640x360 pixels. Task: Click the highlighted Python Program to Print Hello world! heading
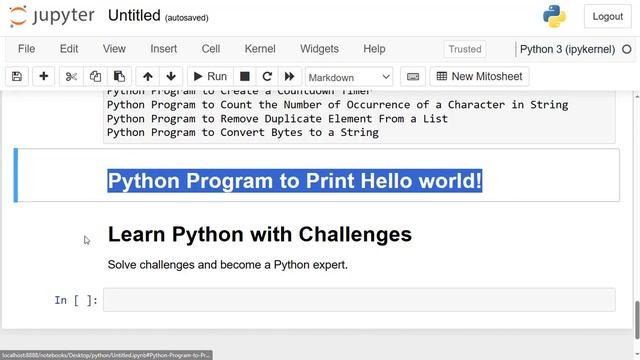coord(295,180)
